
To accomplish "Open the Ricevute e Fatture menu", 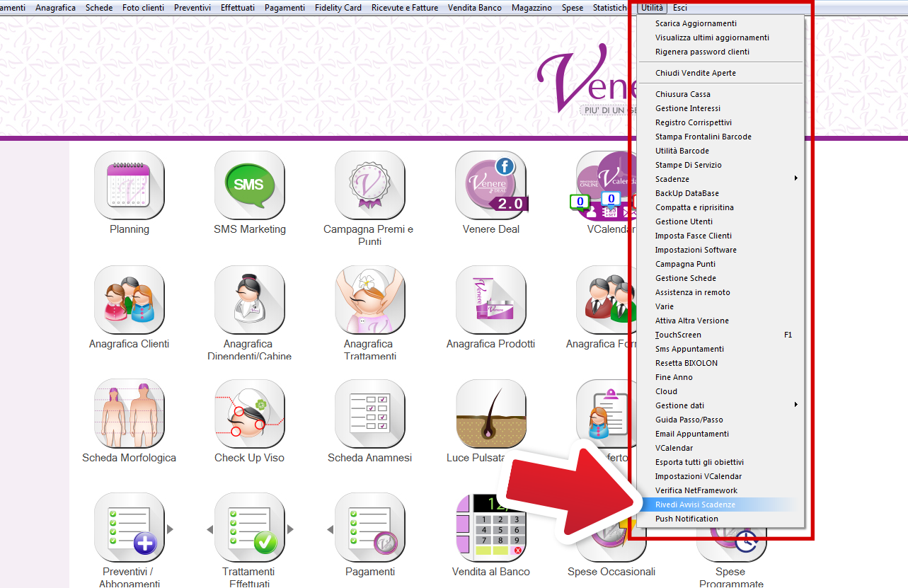I will [405, 8].
